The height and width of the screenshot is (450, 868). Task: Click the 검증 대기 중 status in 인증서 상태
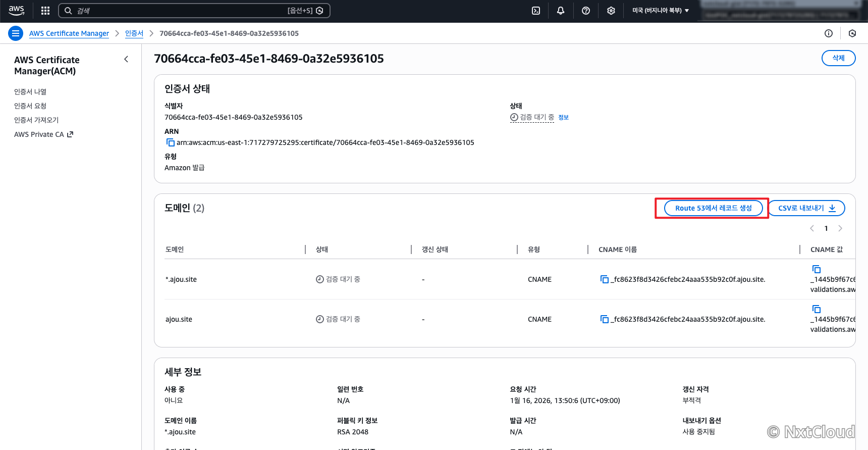532,117
